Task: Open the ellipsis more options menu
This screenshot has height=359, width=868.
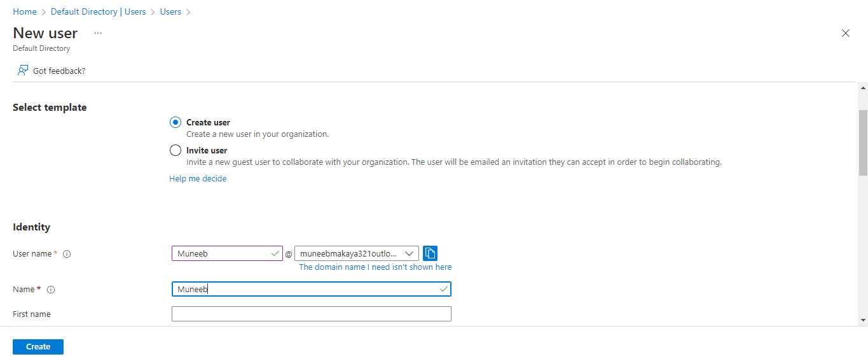Action: pos(98,33)
